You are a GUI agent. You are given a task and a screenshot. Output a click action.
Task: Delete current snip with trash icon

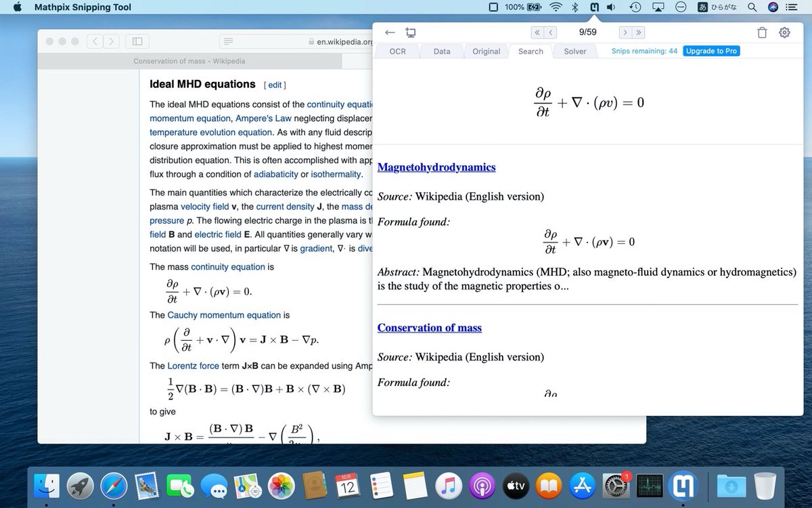[x=762, y=33]
